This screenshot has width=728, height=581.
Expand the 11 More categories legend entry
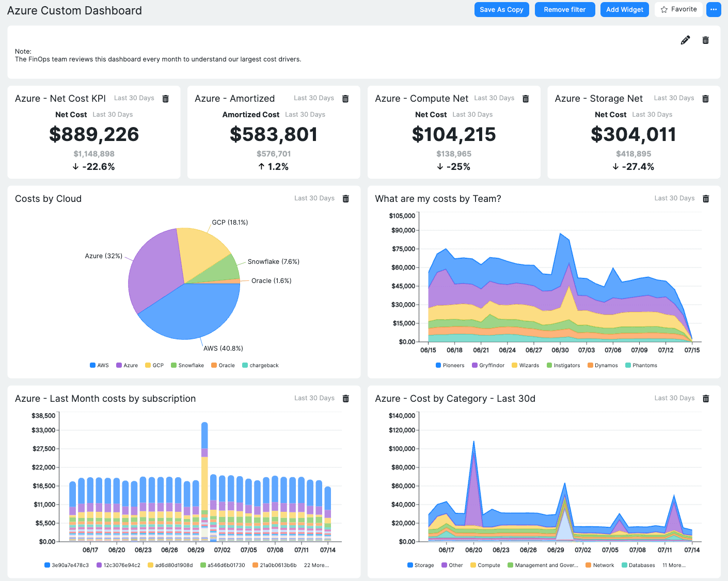pyautogui.click(x=673, y=565)
